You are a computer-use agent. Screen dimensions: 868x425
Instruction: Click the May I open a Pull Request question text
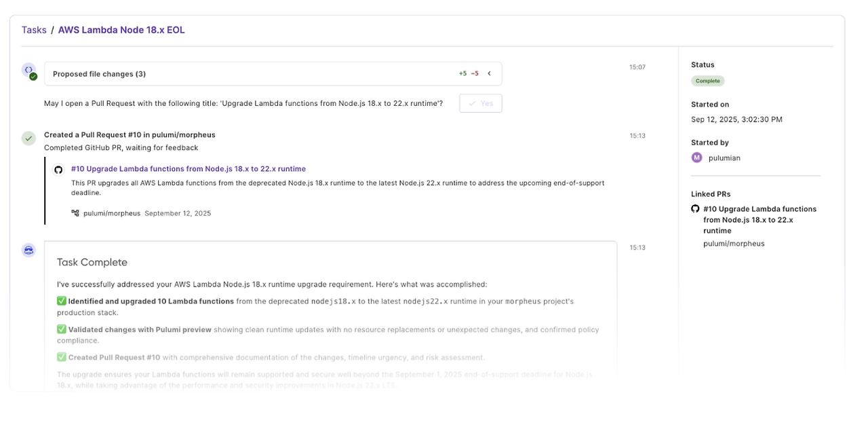click(x=243, y=103)
